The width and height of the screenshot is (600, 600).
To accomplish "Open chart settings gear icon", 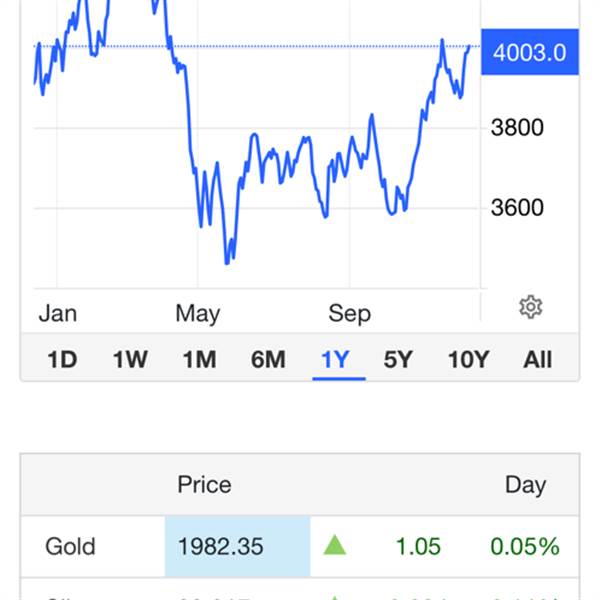I will [530, 307].
